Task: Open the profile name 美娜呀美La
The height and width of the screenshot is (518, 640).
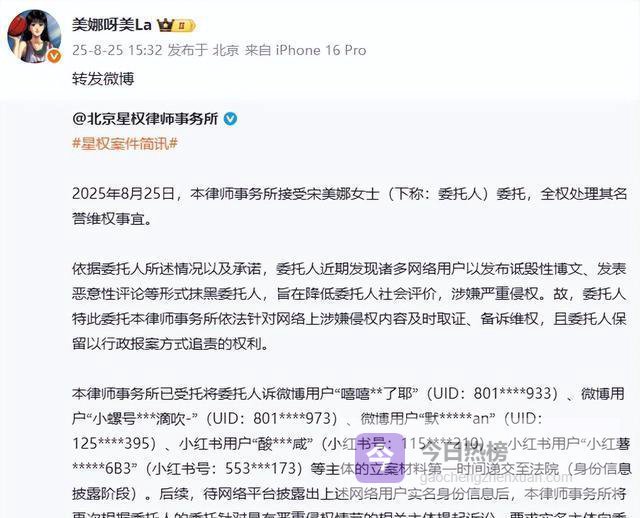Action: click(x=112, y=25)
